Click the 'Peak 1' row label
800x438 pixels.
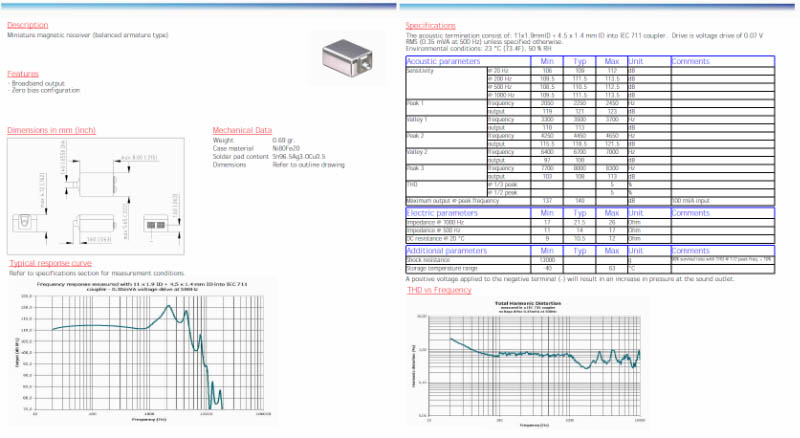point(415,103)
